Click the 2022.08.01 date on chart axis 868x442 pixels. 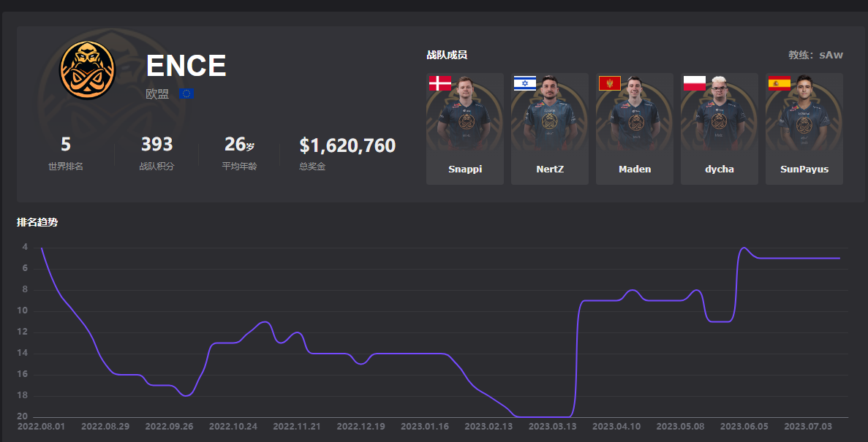point(41,426)
